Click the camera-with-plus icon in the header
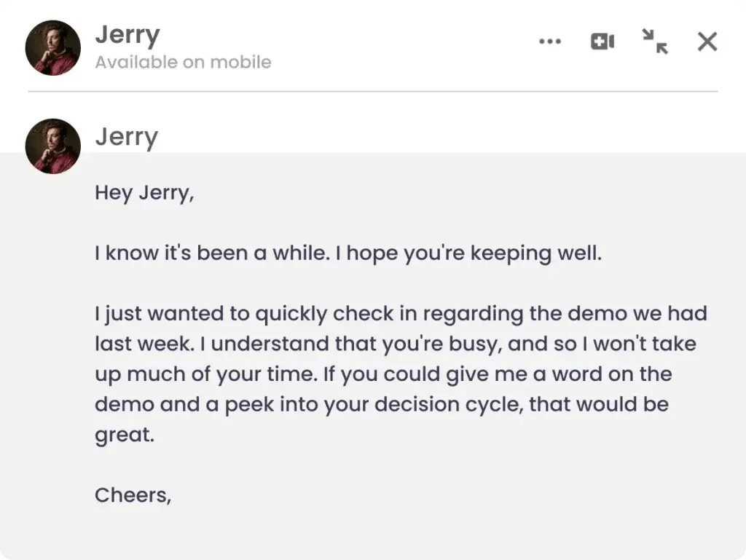The width and height of the screenshot is (746, 560). (x=602, y=42)
